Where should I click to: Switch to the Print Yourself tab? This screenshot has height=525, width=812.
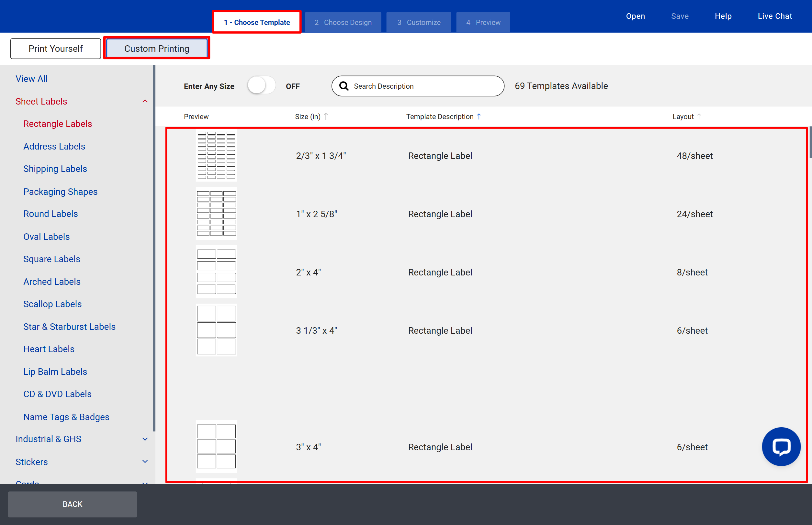click(56, 49)
